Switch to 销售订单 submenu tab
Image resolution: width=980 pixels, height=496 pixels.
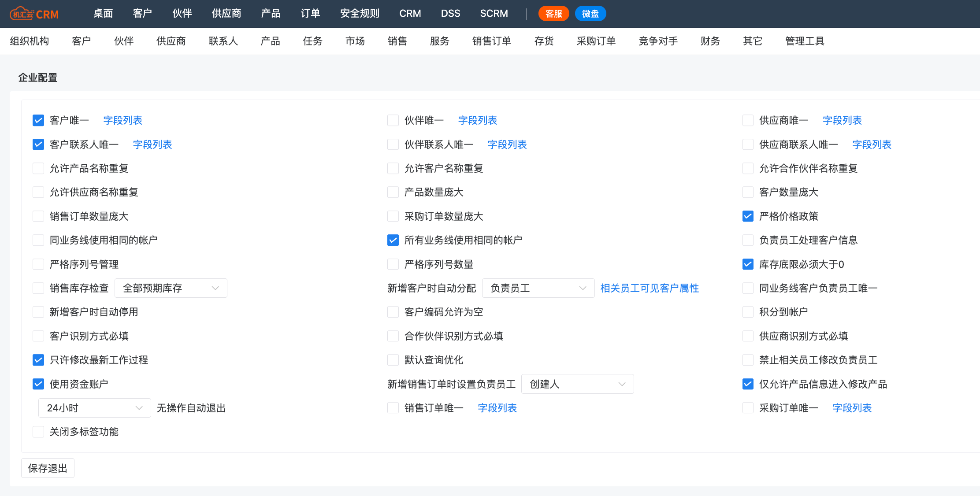coord(492,41)
